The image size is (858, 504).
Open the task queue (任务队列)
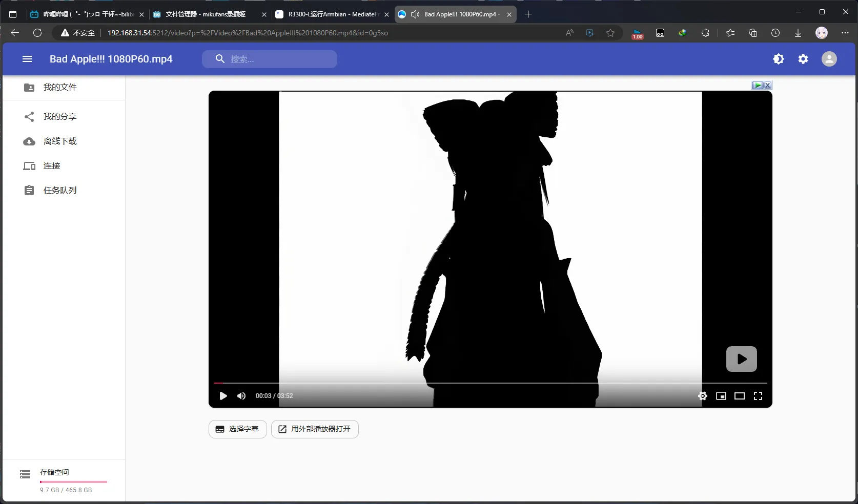[59, 191]
